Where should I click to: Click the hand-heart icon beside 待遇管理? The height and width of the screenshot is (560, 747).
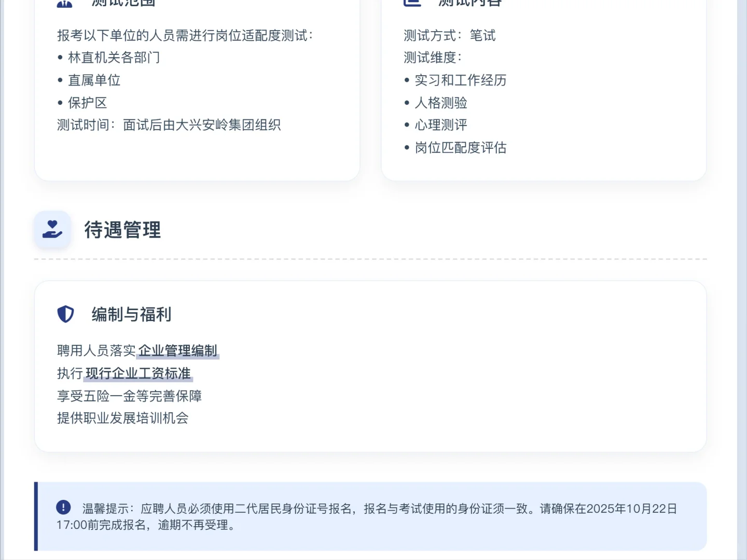[x=52, y=229]
